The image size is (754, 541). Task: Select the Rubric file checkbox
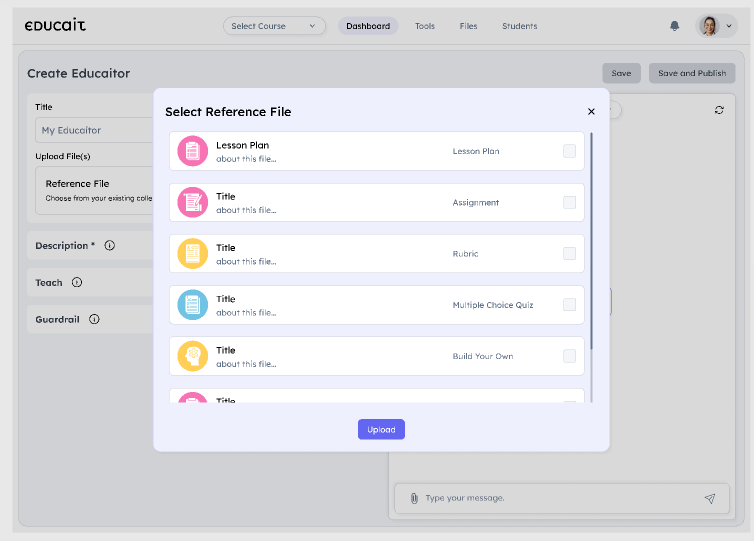coord(569,254)
